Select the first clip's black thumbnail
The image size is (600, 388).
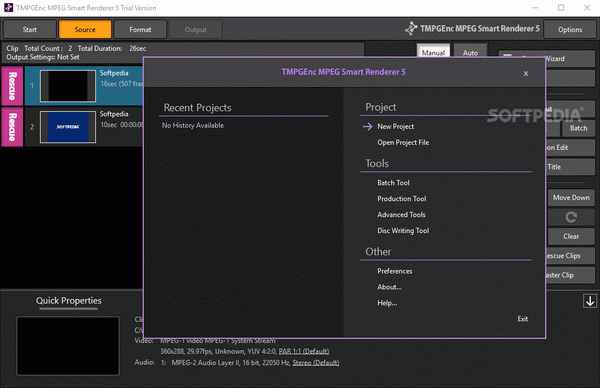coord(68,86)
